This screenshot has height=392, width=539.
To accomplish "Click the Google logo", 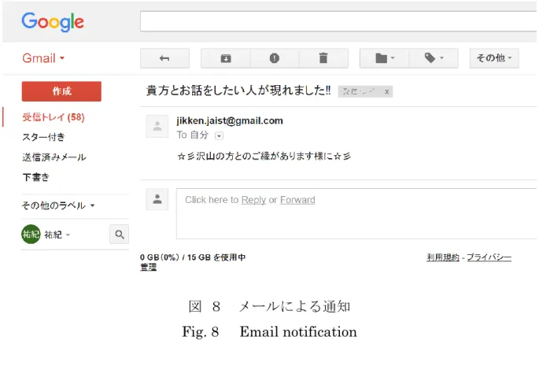I will (53, 22).
